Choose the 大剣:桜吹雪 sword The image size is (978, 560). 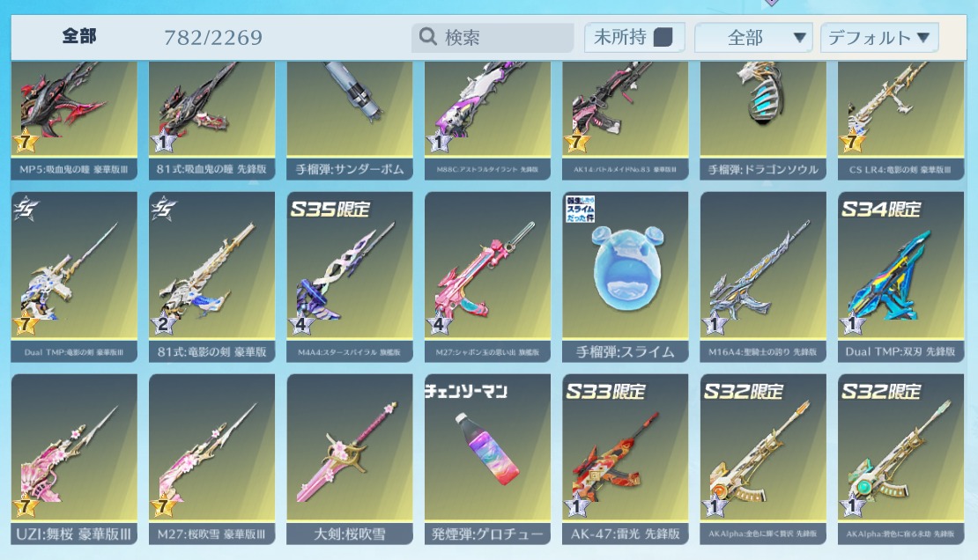[x=349, y=460]
